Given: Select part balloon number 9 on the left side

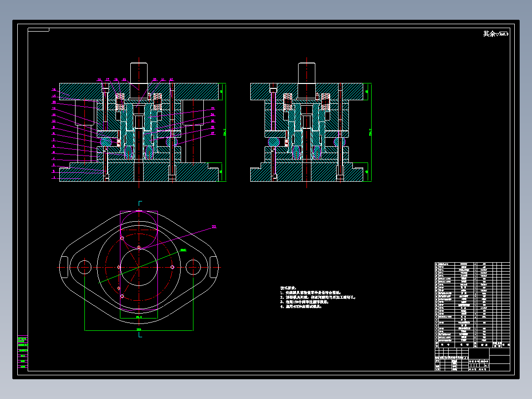Looking at the screenshot, I should (x=54, y=127).
